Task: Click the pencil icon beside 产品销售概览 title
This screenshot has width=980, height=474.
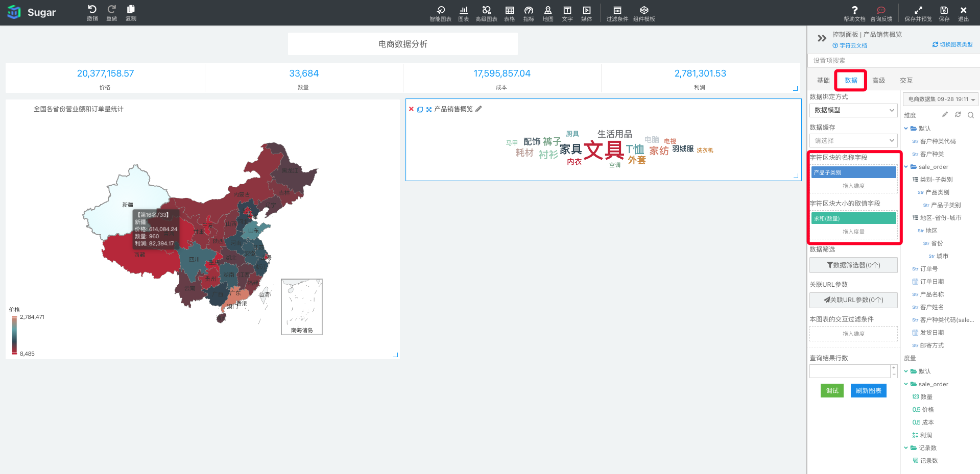Action: click(479, 109)
